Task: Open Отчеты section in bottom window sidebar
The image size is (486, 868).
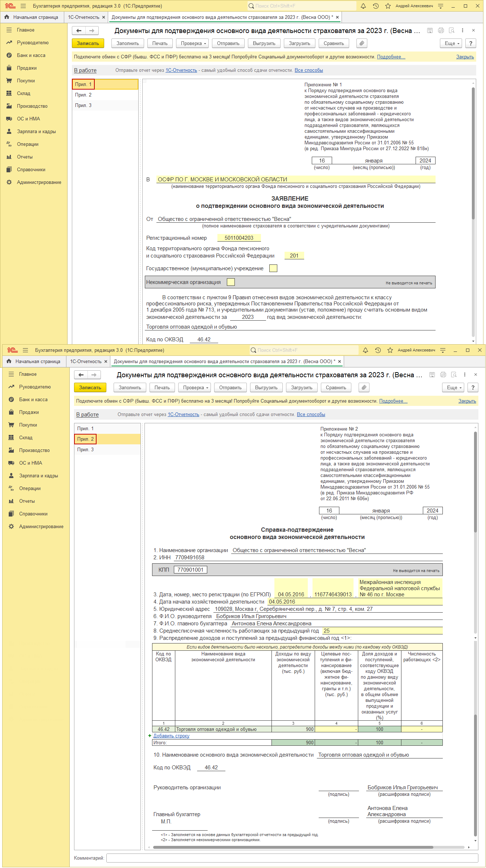Action: pyautogui.click(x=27, y=501)
